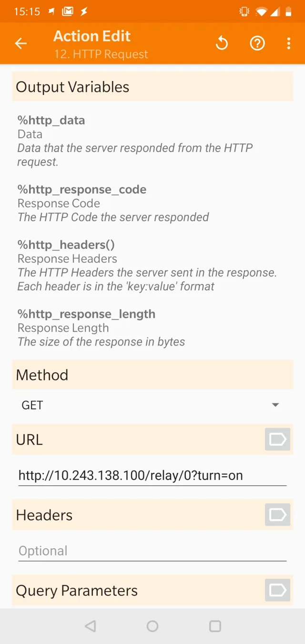Click the revert/undo changes icon
Image resolution: width=305 pixels, height=644 pixels.
[222, 44]
